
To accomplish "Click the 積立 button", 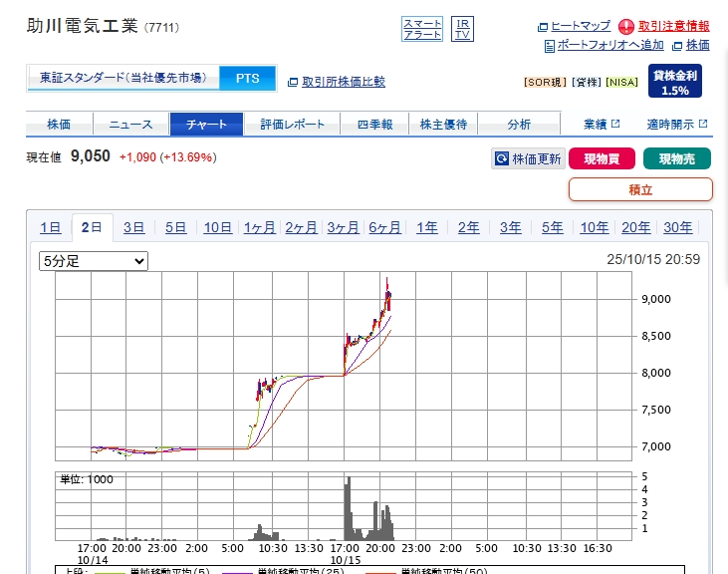I will click(640, 189).
